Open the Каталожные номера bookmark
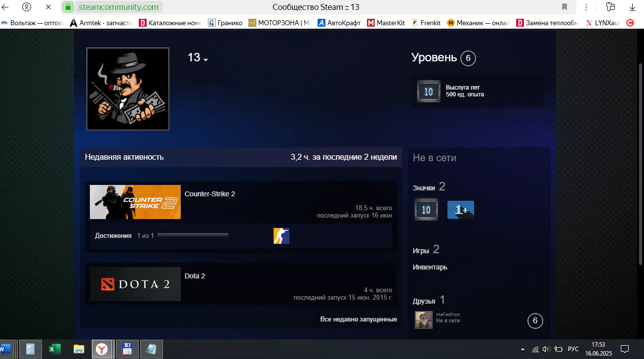This screenshot has width=644, height=359. tap(170, 23)
